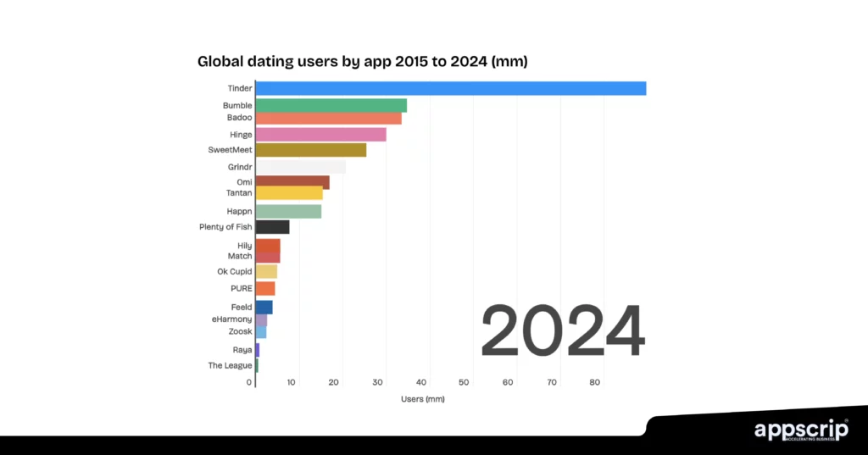This screenshot has width=868, height=455.
Task: Click the 'Ok Cupid' axis label
Action: [x=234, y=272]
